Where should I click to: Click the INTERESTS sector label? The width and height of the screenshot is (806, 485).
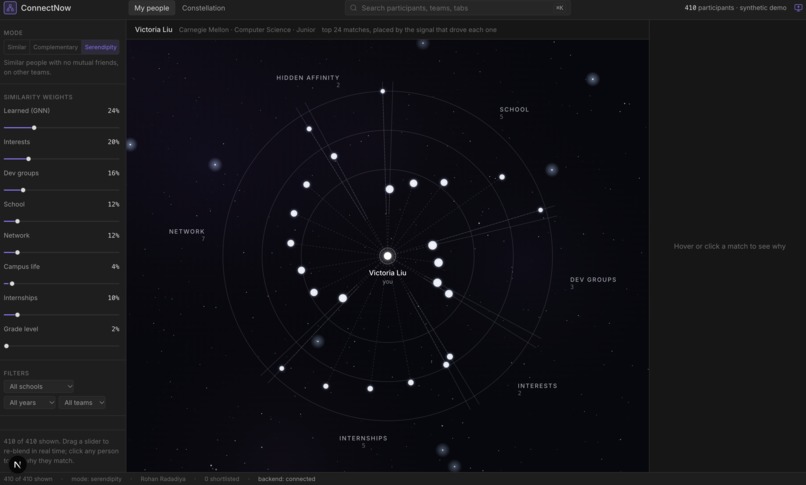click(537, 386)
